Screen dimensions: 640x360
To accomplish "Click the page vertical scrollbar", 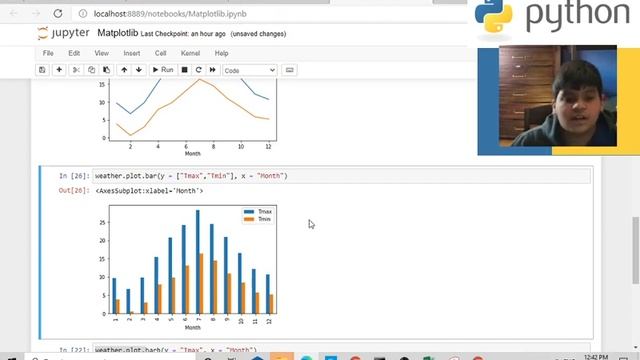I will 636,250.
